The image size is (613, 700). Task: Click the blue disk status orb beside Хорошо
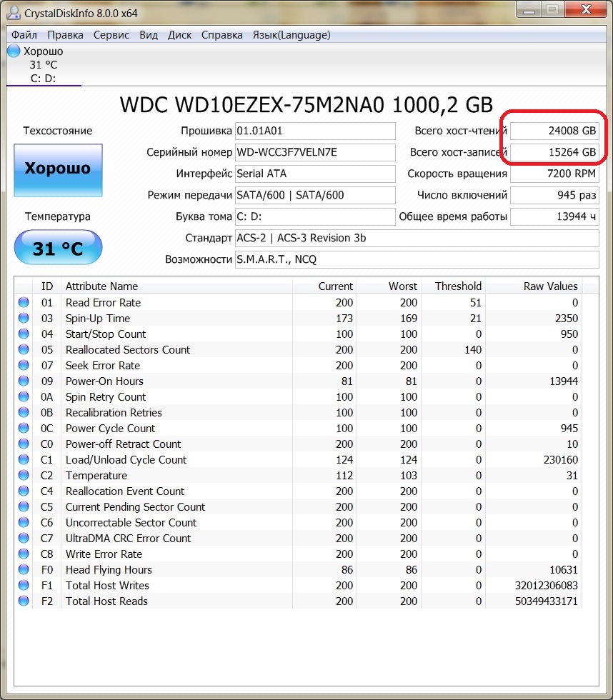point(14,51)
